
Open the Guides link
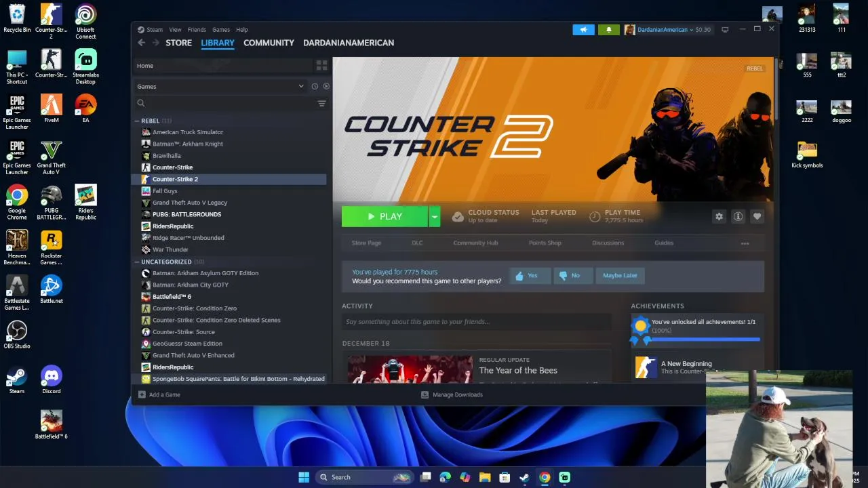(664, 243)
